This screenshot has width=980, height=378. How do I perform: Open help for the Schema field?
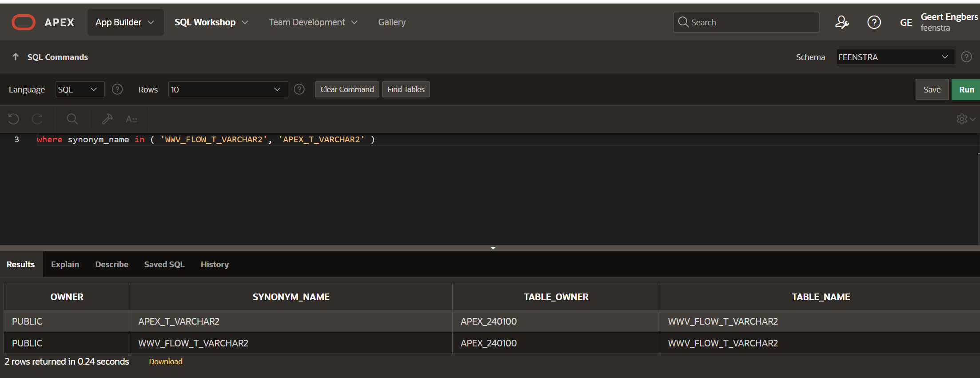click(966, 57)
